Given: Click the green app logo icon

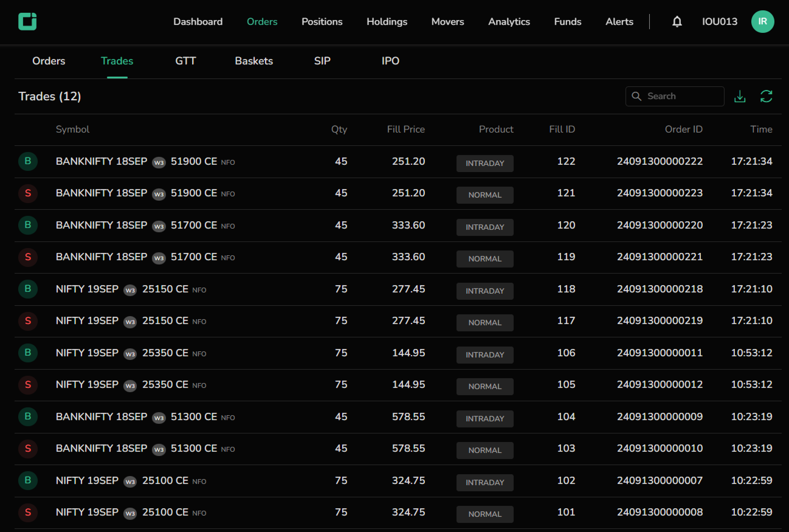Looking at the screenshot, I should coord(27,21).
